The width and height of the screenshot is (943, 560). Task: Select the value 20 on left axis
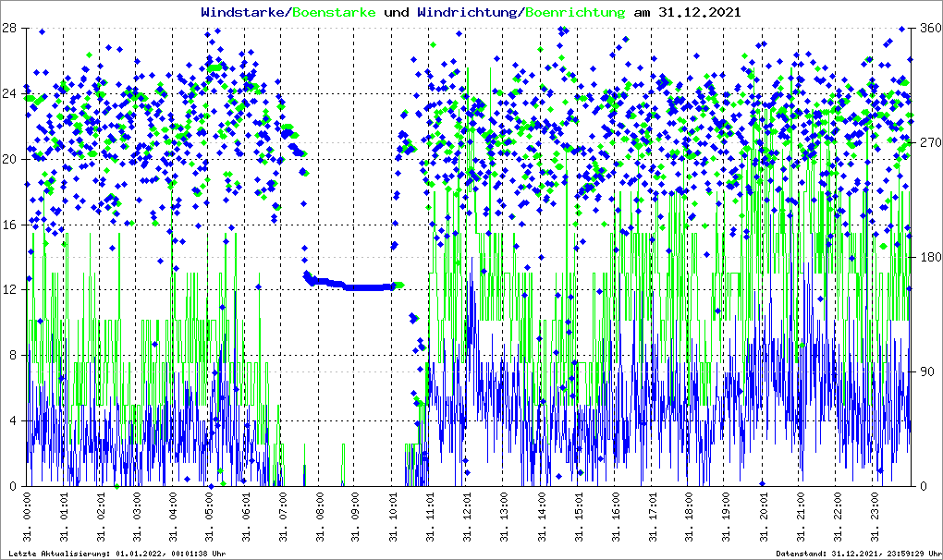[9, 160]
